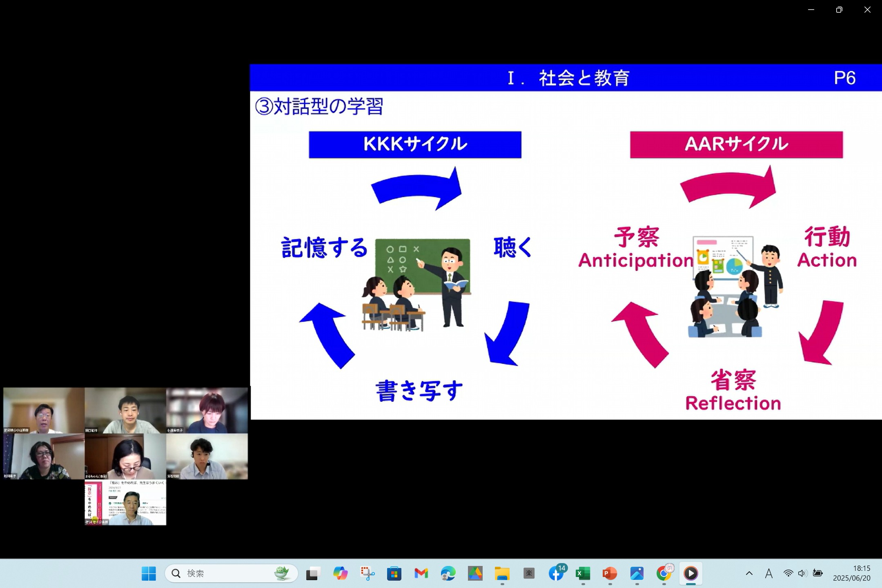Select the older man with glasses participant tile

point(44,410)
